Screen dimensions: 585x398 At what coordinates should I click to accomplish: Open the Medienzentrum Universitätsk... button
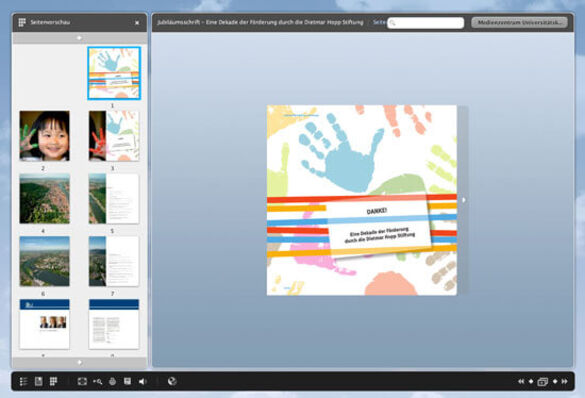coord(520,22)
